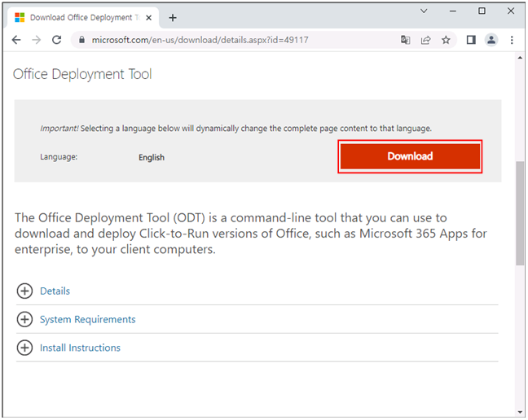Go back using the browser back arrow
Image resolution: width=528 pixels, height=420 pixels.
(16, 40)
